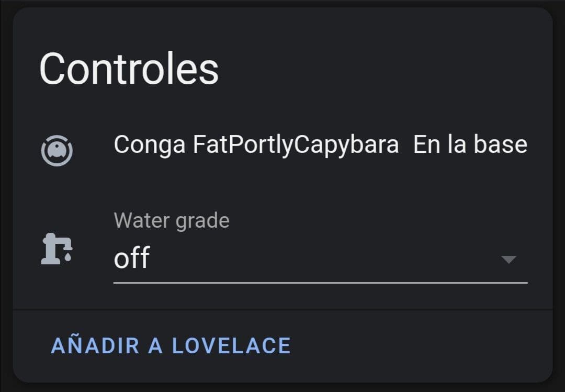Click the Controles card heading
The image size is (565, 392).
click(129, 69)
